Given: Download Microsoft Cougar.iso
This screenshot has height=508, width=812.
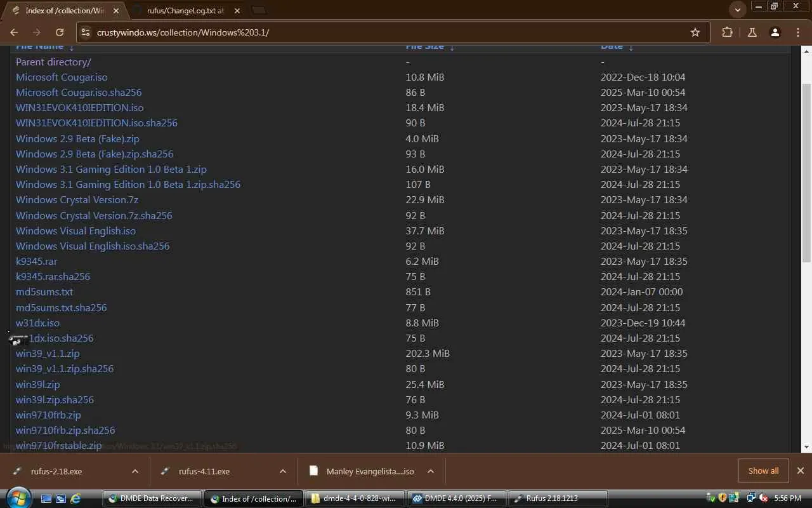Looking at the screenshot, I should coord(62,77).
